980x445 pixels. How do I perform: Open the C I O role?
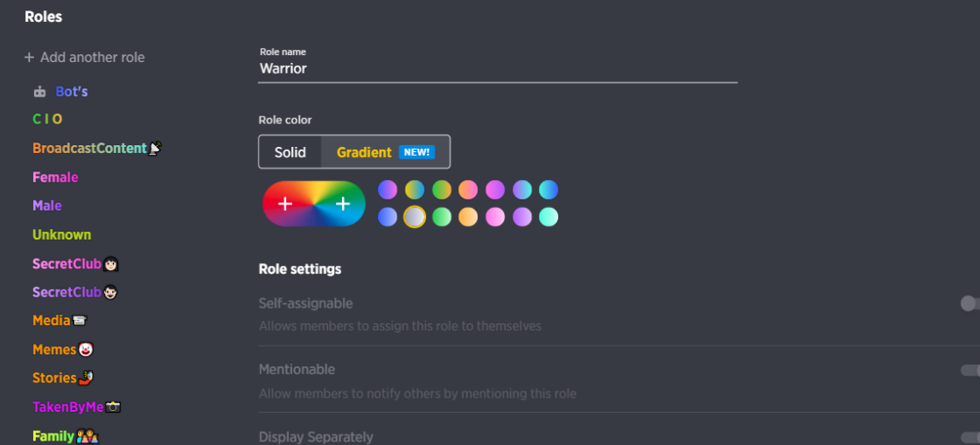tap(47, 120)
